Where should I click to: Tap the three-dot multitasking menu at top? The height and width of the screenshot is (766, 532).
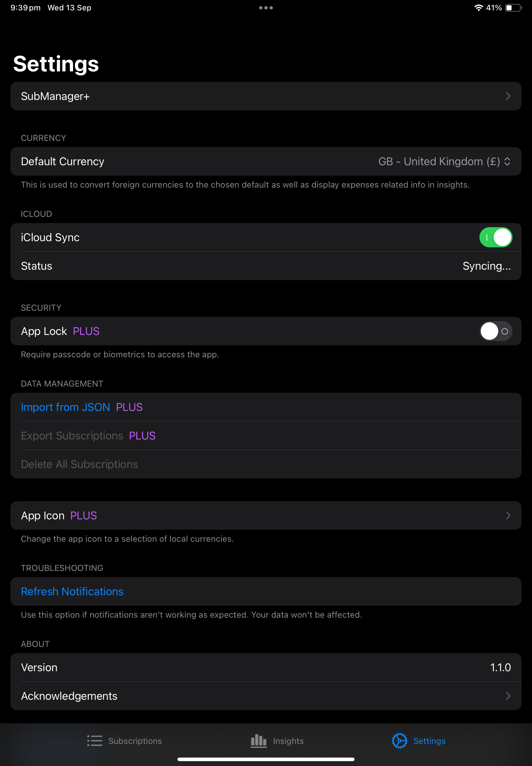266,7
